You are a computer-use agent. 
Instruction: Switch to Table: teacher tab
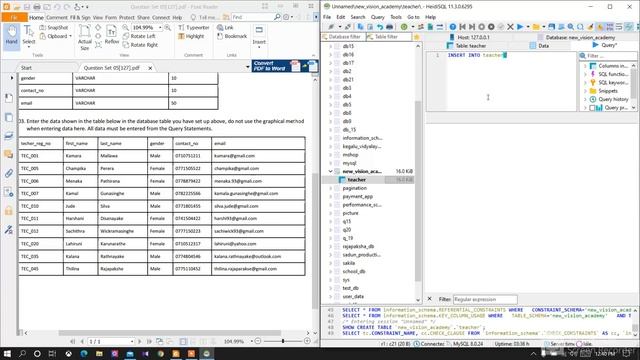click(466, 46)
